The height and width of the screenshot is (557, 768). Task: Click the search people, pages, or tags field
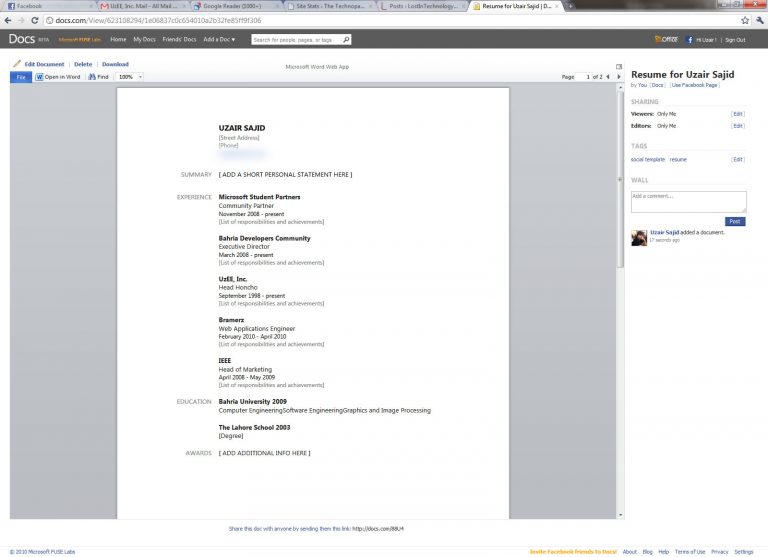pyautogui.click(x=296, y=40)
